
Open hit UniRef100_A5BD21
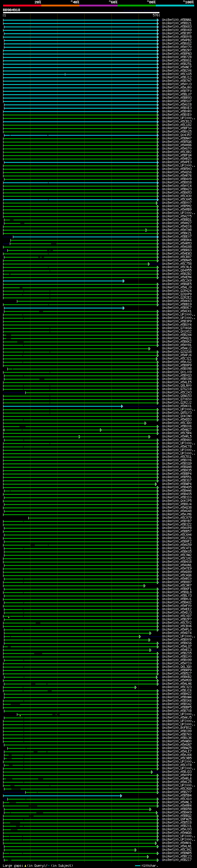[x=177, y=23]
